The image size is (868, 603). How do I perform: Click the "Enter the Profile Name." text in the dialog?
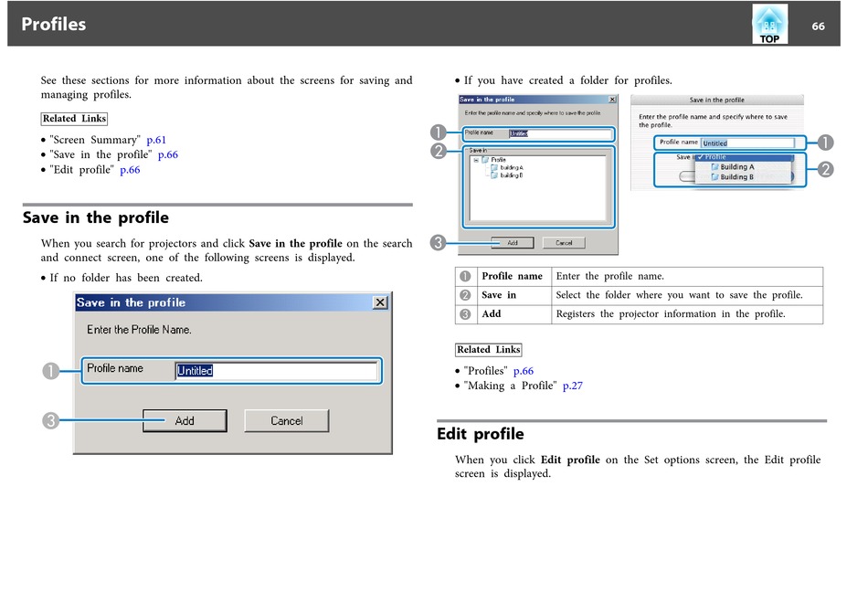[x=139, y=330]
